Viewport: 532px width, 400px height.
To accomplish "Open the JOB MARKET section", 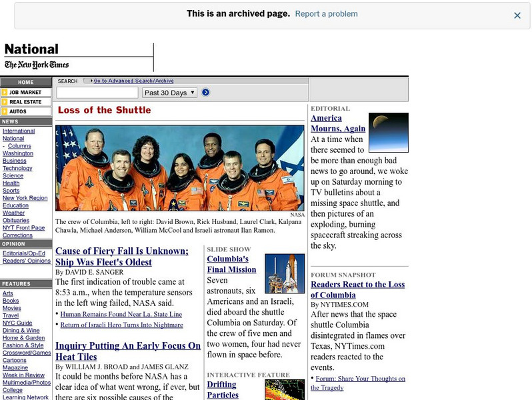I will click(26, 92).
